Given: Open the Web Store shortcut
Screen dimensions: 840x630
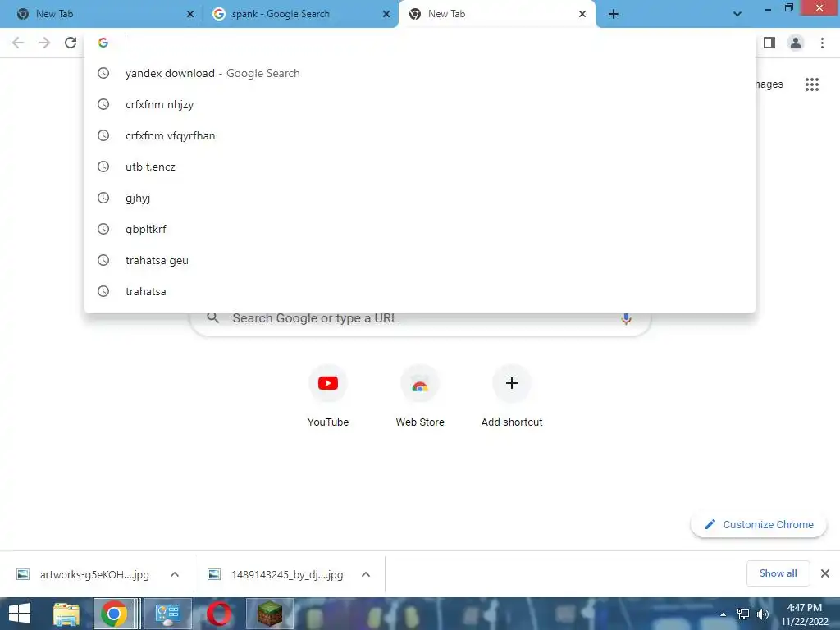Looking at the screenshot, I should tap(420, 396).
